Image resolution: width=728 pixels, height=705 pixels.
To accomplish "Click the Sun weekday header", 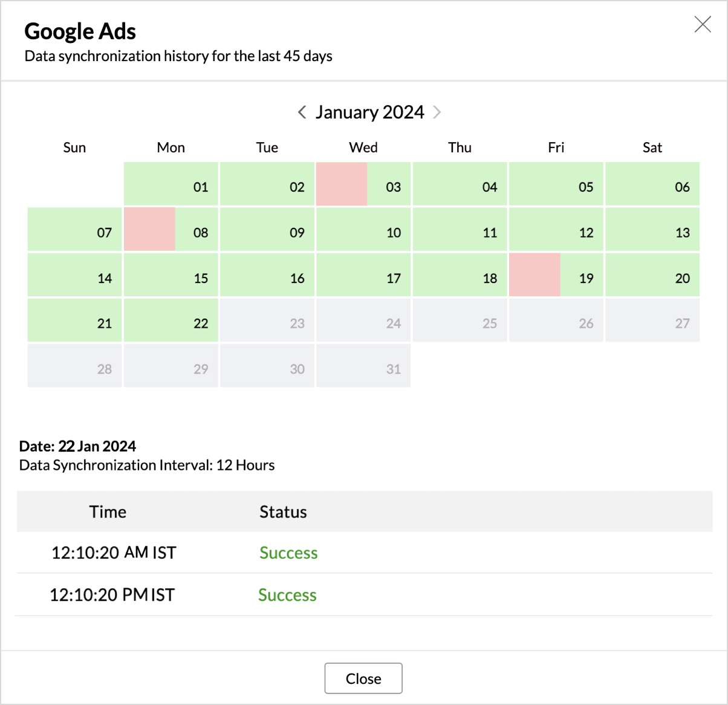I will tap(74, 148).
